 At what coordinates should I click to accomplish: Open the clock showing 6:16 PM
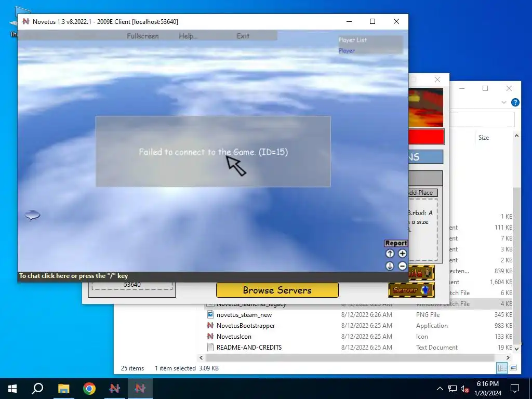pos(488,389)
